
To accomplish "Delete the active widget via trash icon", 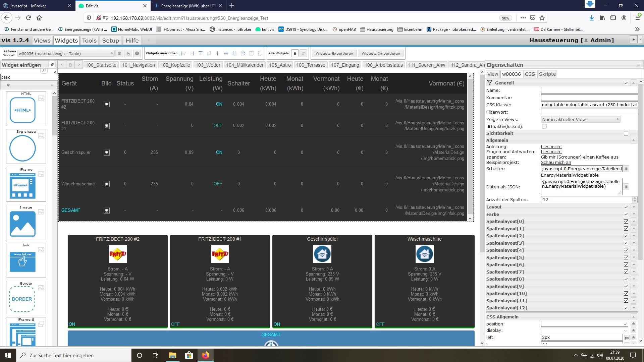I will point(119,54).
